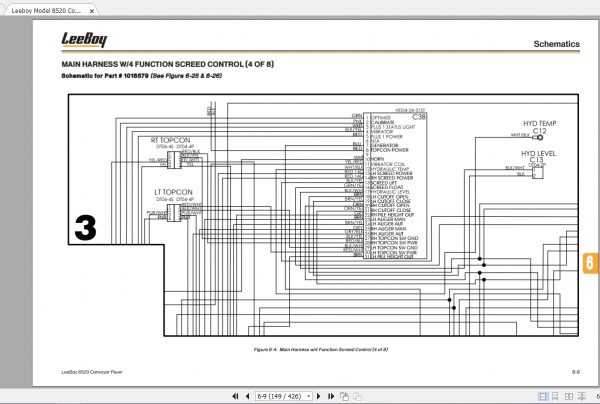The height and width of the screenshot is (404, 600).
Task: Click the RT TOPCON label in the schematic
Action: [x=171, y=140]
